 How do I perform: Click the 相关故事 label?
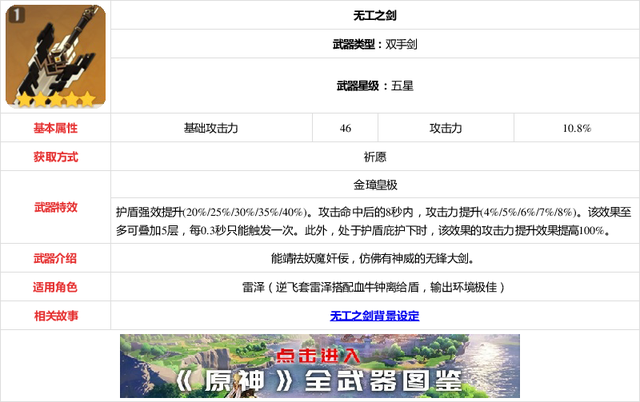click(56, 315)
